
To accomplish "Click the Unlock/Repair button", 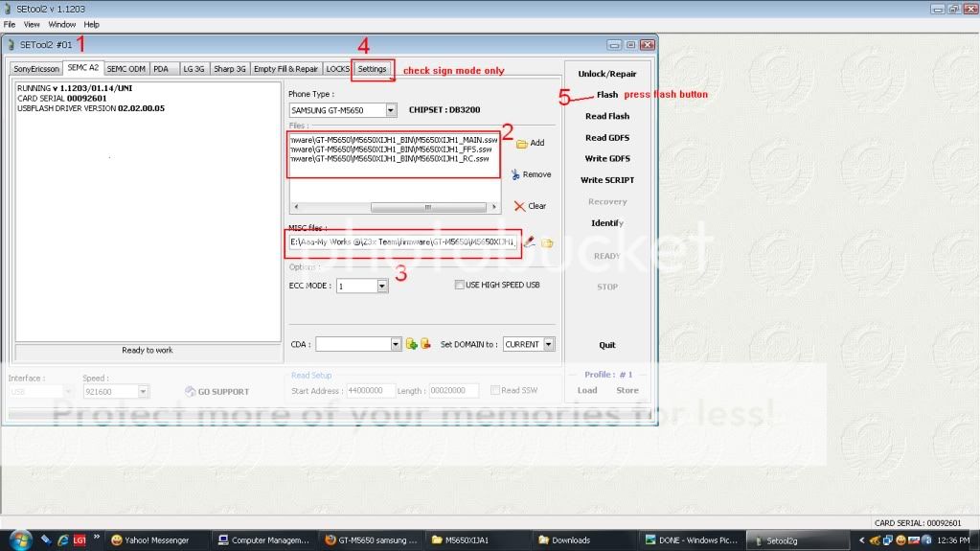I will [607, 74].
